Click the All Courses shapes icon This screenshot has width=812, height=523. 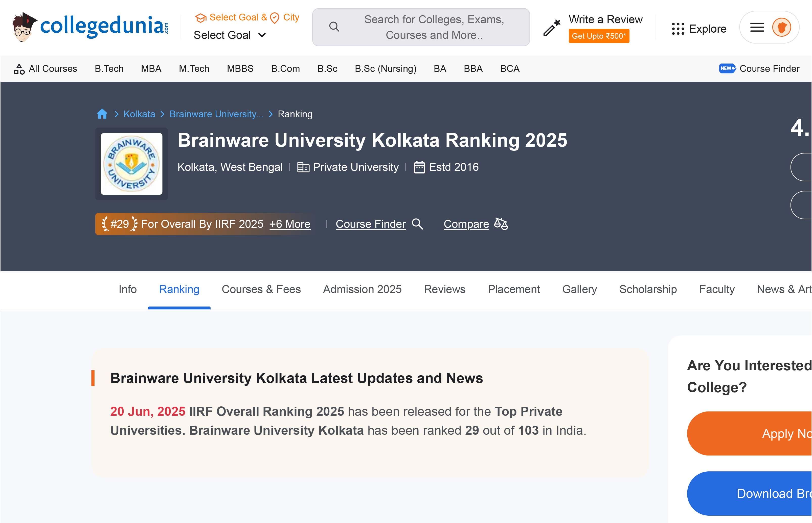point(19,69)
